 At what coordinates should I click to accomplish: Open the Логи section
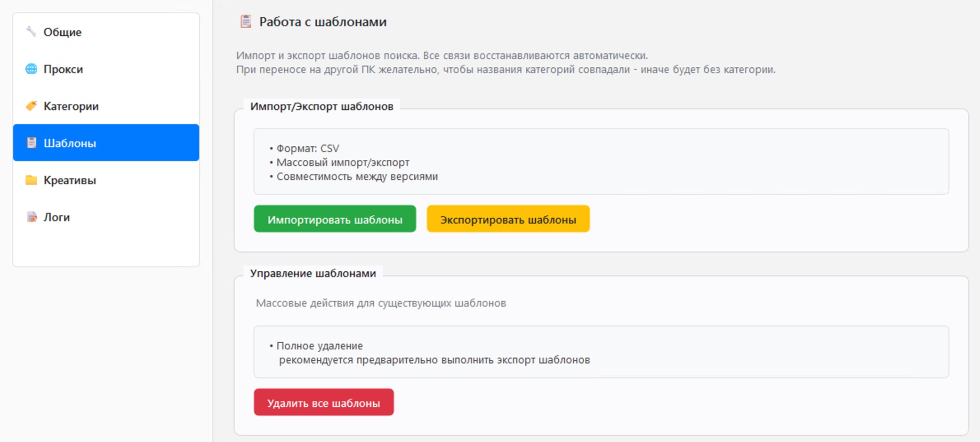106,217
